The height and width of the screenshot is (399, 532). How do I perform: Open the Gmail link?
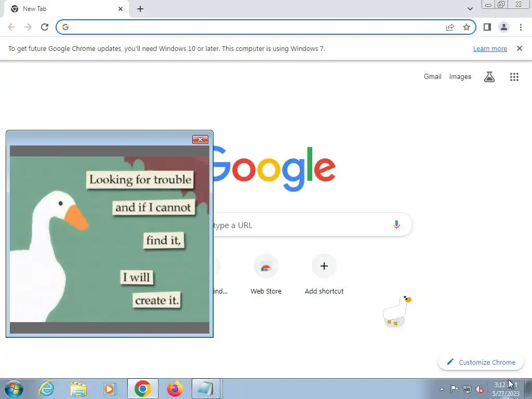click(432, 77)
